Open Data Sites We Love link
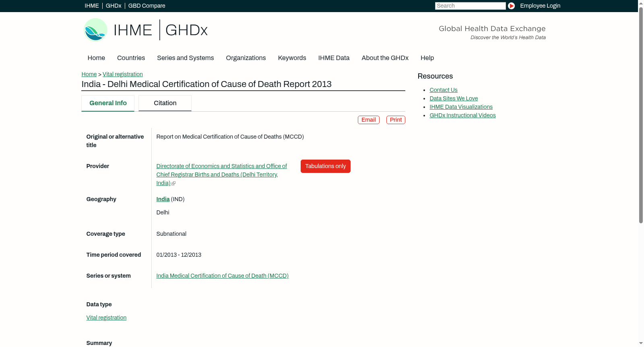This screenshot has width=644, height=347. [x=454, y=98]
